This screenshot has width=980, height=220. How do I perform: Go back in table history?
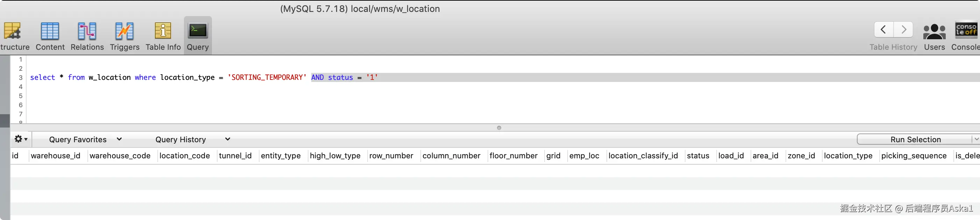point(883,29)
